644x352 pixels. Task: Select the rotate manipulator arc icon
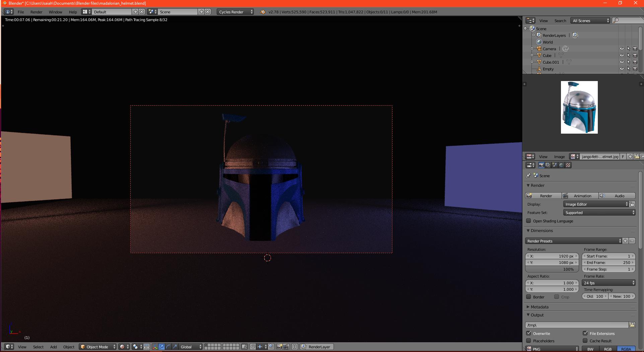coord(168,347)
